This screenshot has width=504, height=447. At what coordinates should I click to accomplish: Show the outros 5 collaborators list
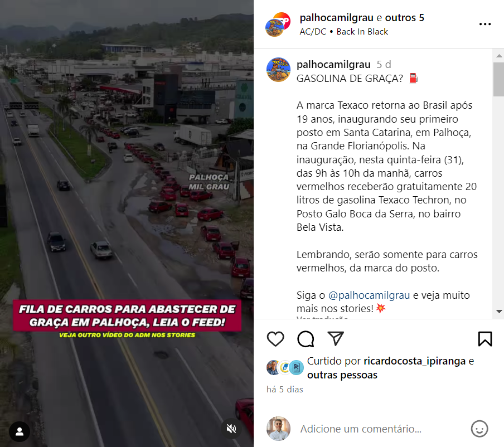(404, 18)
